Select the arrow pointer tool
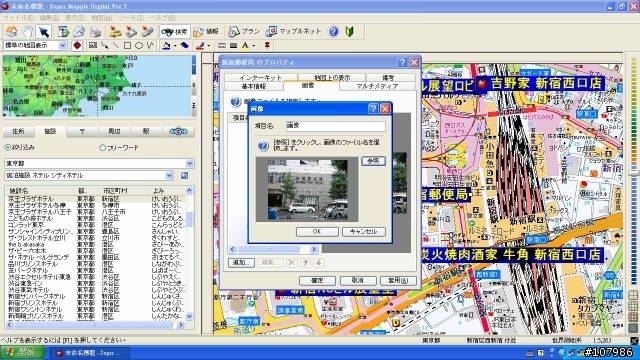This screenshot has height=360, width=640. click(43, 31)
